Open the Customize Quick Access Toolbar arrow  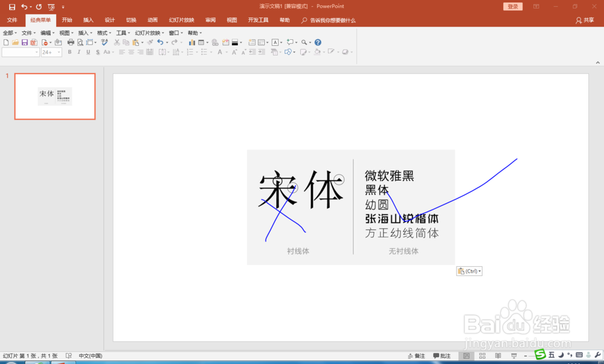(63, 7)
